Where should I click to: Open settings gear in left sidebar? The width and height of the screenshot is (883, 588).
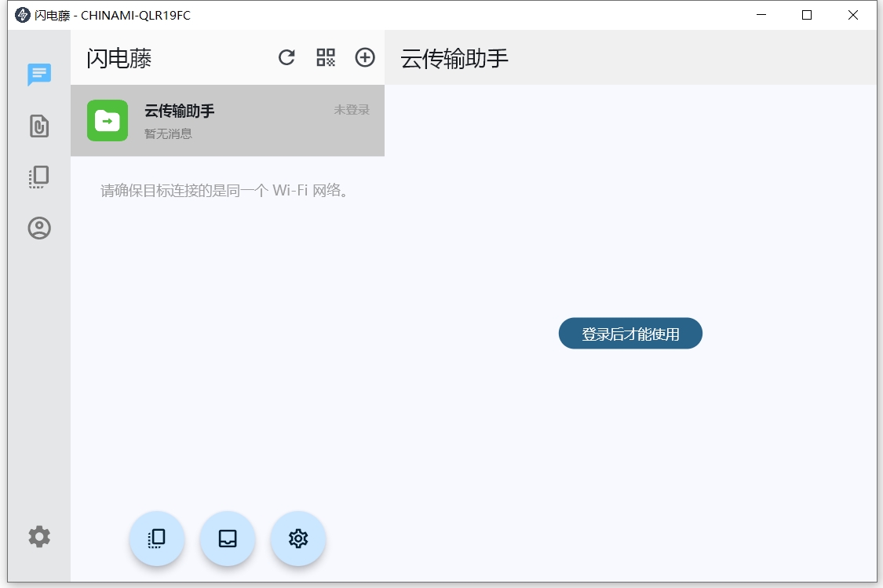pyautogui.click(x=39, y=537)
